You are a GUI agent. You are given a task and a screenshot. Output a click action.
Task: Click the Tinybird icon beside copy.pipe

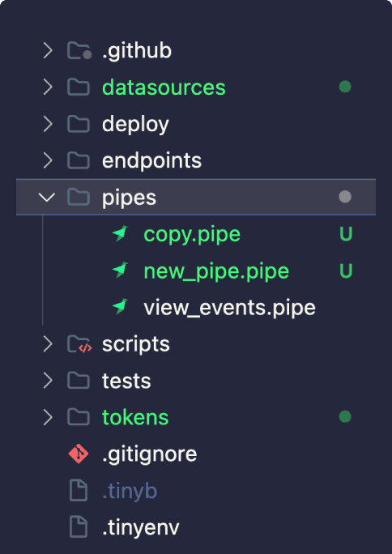[x=120, y=234]
